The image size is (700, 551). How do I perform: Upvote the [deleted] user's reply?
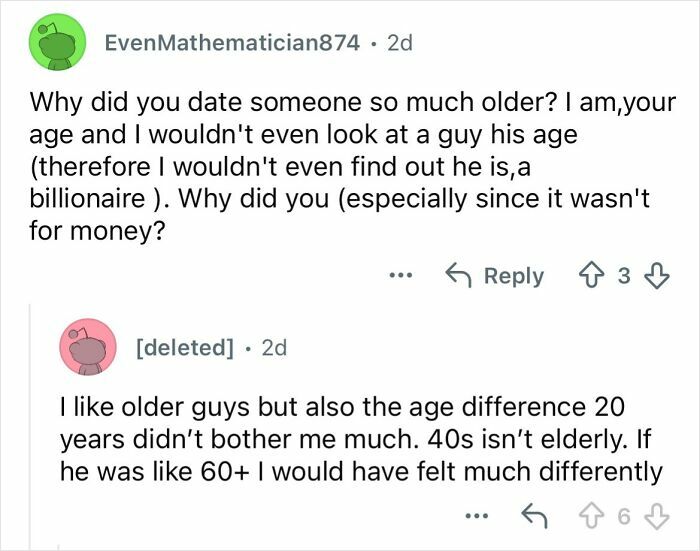pos(588,516)
